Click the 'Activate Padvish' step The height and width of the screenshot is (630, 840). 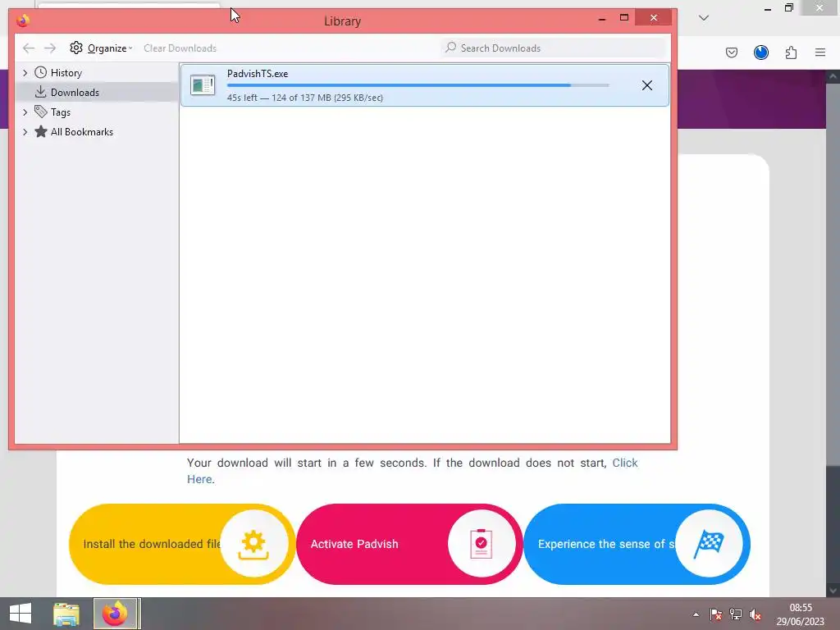click(409, 545)
